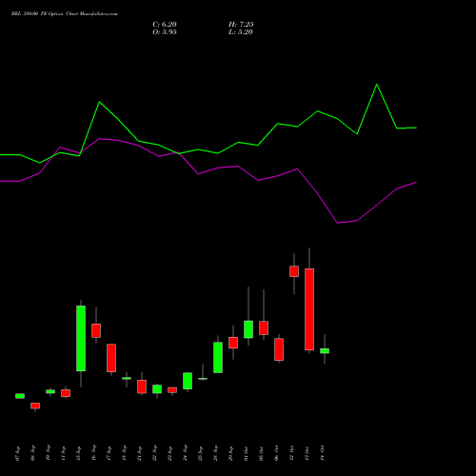The height and width of the screenshot is (476, 476).
Task: Click the green indicator line's highest peak
Action: (x=377, y=85)
